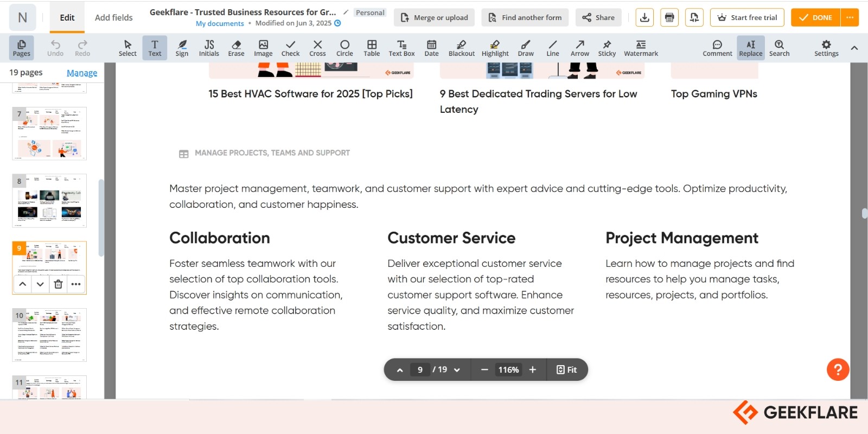The width and height of the screenshot is (868, 434).
Task: Activate the Text tool
Action: [155, 48]
